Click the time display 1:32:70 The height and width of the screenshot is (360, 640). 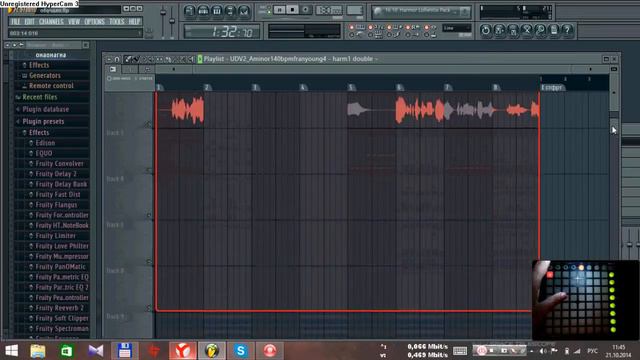[x=222, y=32]
